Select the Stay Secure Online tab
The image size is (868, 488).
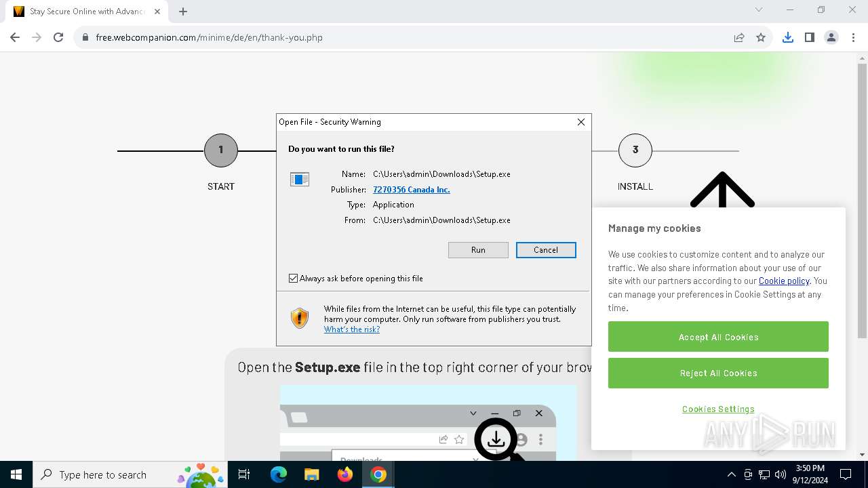87,12
